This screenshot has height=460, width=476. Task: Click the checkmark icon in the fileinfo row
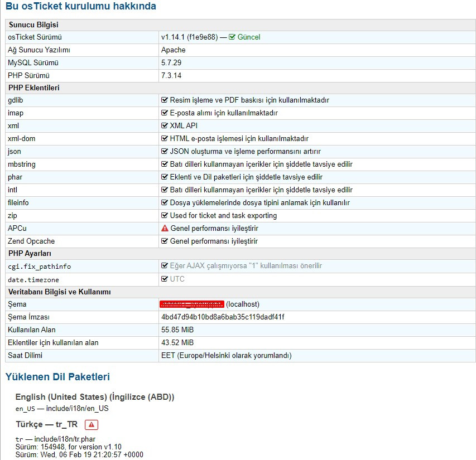pyautogui.click(x=165, y=203)
